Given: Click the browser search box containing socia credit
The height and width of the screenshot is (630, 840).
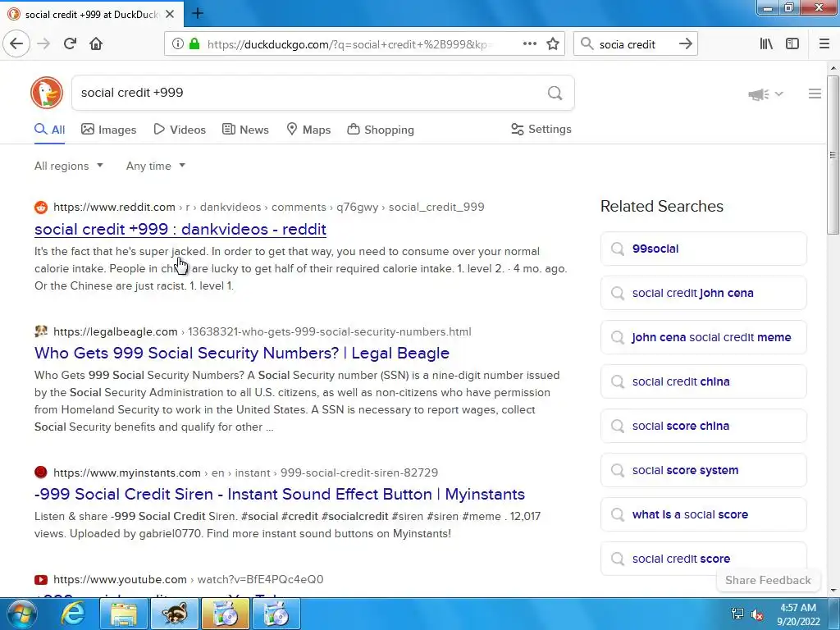Looking at the screenshot, I should (x=636, y=44).
